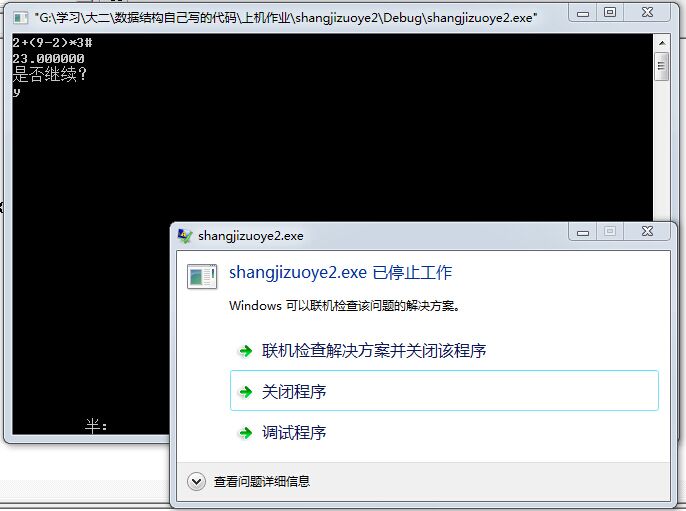
Task: Close the console window
Action: click(647, 13)
